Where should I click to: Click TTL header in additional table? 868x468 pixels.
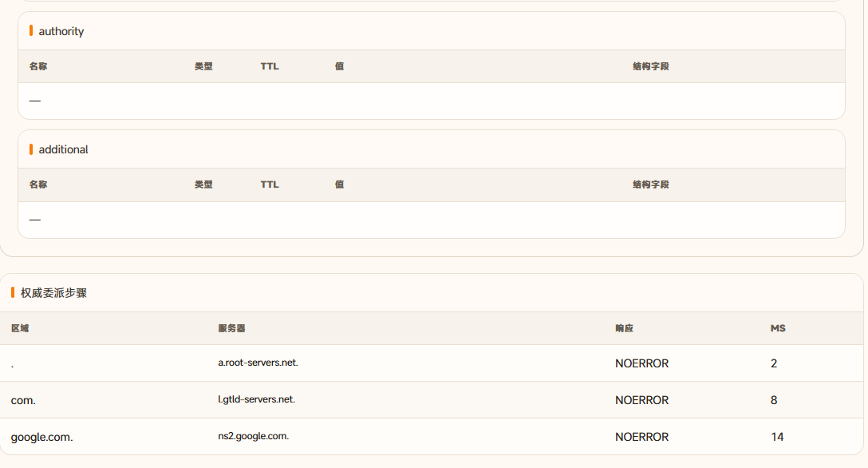point(270,184)
